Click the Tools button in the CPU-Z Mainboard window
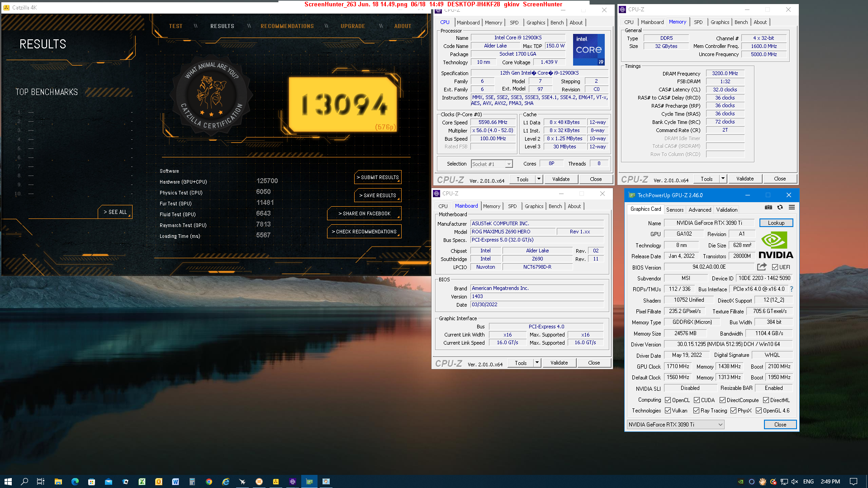The width and height of the screenshot is (868, 488). 521,363
